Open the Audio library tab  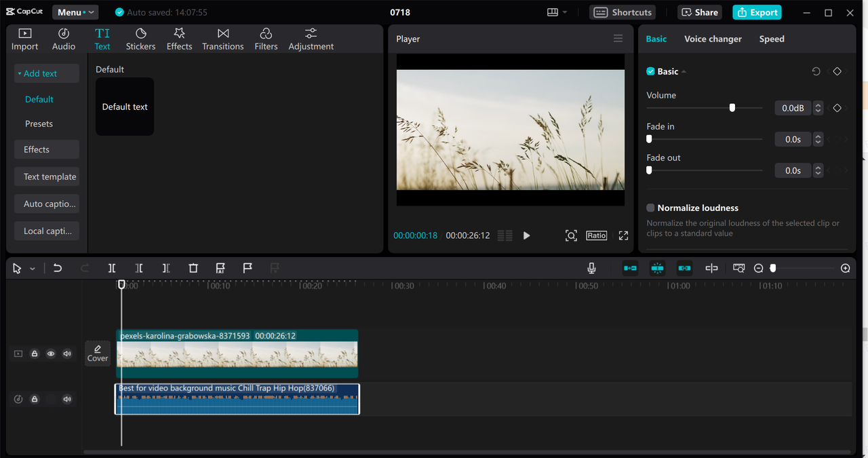point(64,39)
